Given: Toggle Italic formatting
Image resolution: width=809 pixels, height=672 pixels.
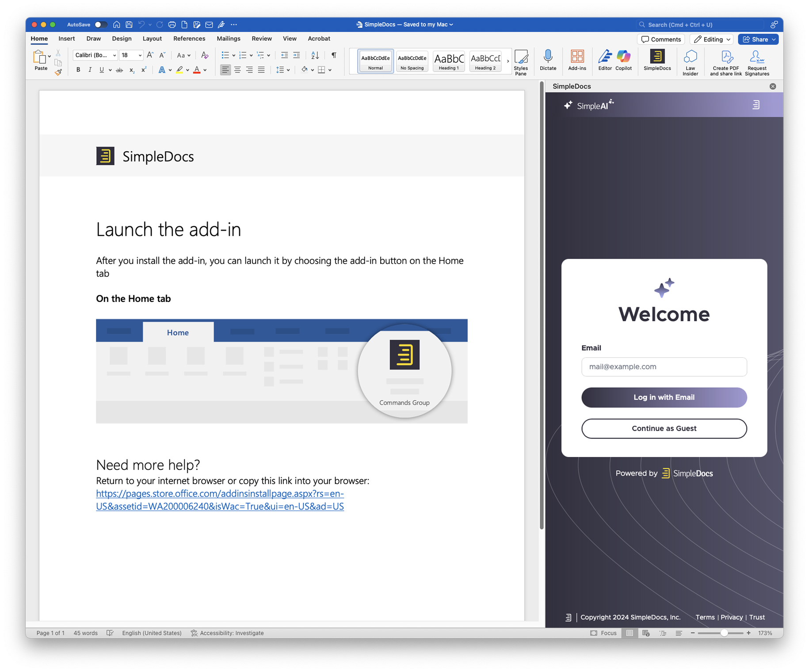Looking at the screenshot, I should pos(90,70).
